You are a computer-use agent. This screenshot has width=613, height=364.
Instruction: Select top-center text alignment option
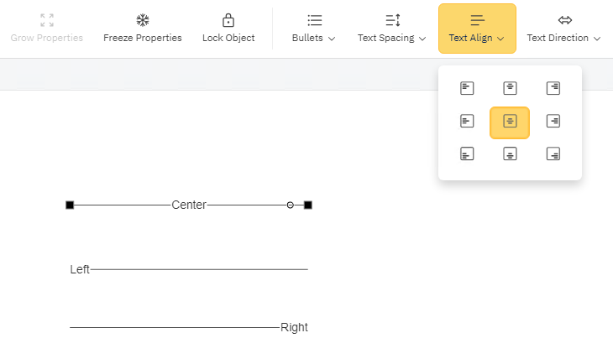[x=510, y=88]
